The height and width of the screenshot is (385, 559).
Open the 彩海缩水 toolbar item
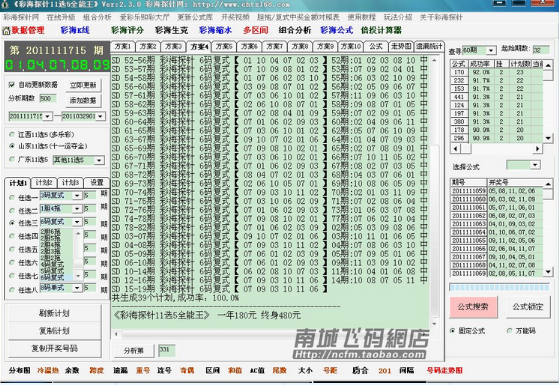pyautogui.click(x=215, y=30)
